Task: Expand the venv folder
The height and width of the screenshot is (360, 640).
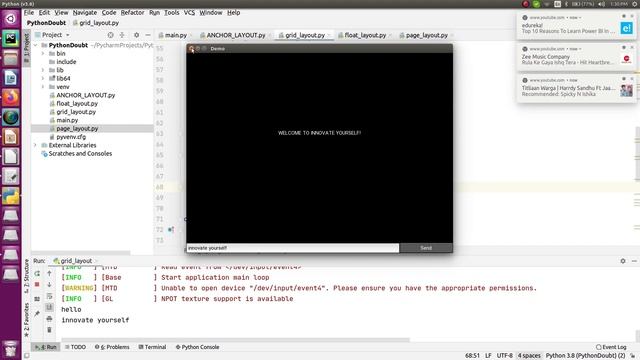Action: (x=43, y=87)
